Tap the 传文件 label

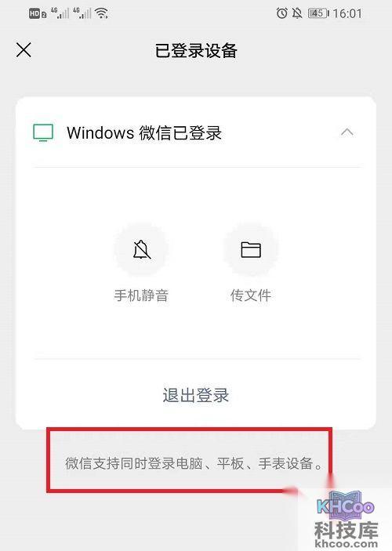tap(251, 295)
